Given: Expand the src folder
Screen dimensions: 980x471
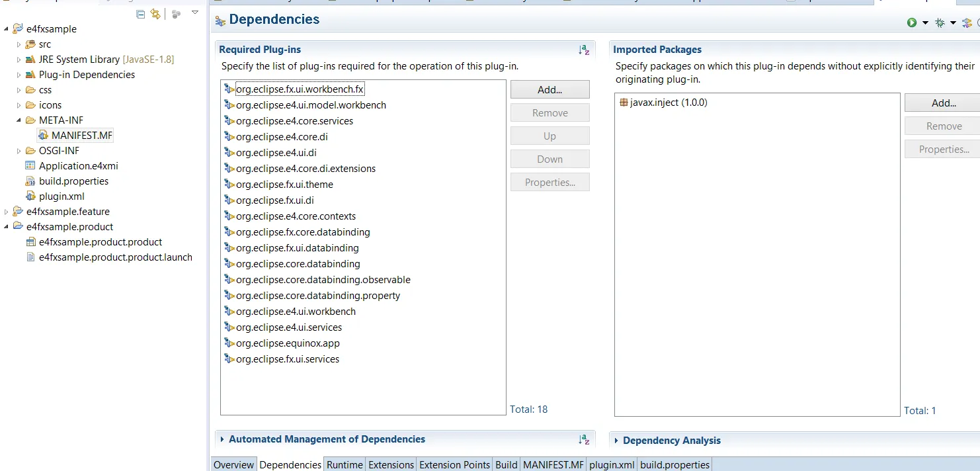Looking at the screenshot, I should point(19,44).
